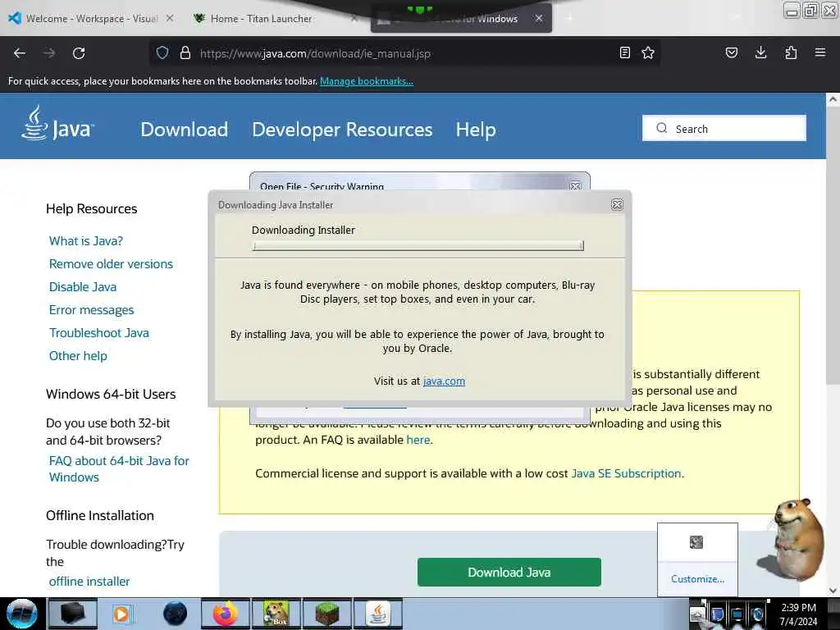This screenshot has width=840, height=630.
Task: Click Customize... in the tray popup
Action: pos(697,579)
